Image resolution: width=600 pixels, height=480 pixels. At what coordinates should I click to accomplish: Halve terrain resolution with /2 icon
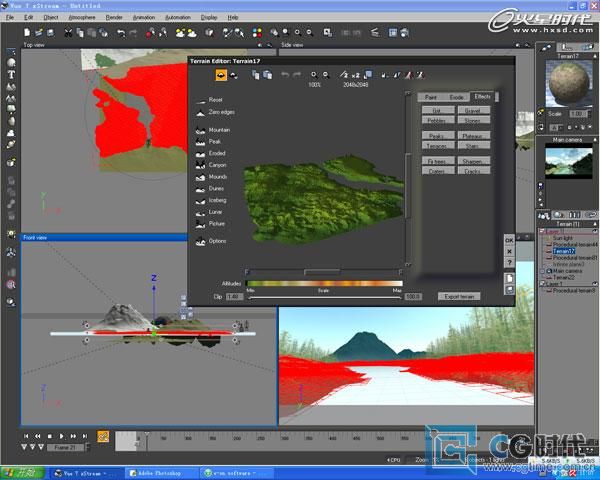click(x=344, y=75)
